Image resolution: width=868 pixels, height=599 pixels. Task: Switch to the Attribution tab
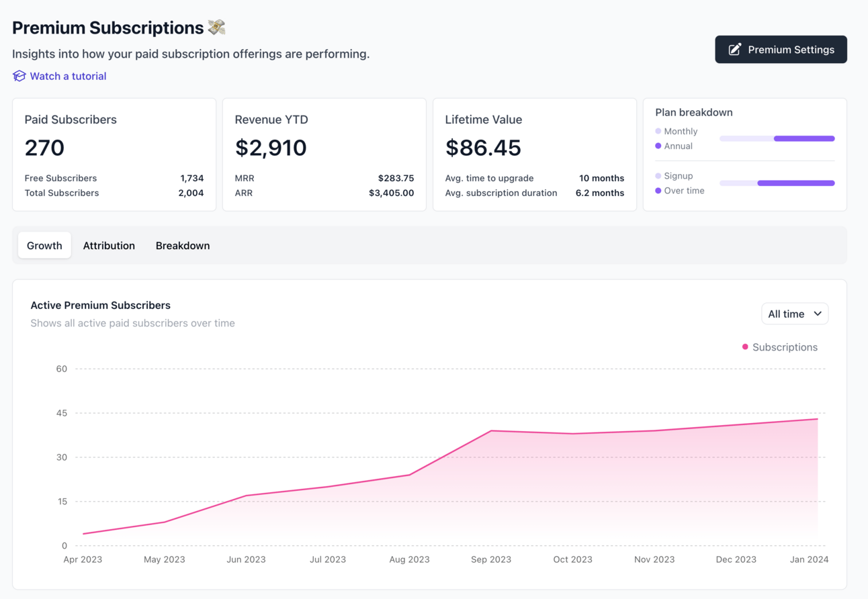109,246
